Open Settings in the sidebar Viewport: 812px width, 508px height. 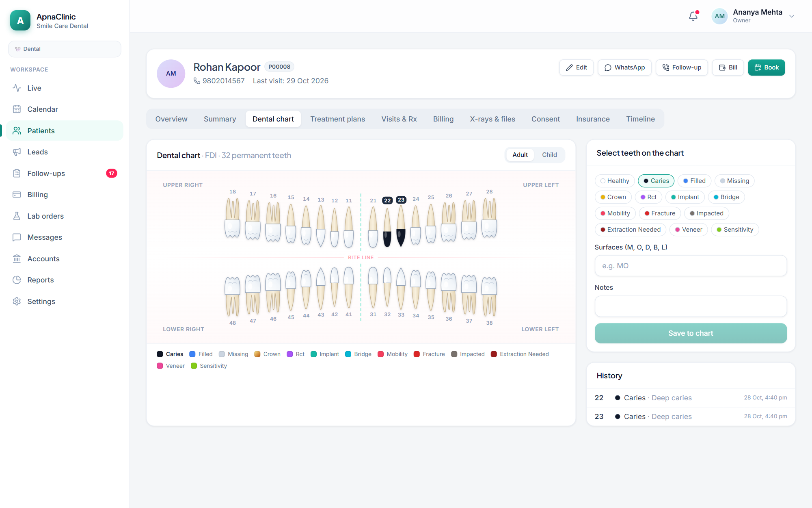[x=65, y=302]
